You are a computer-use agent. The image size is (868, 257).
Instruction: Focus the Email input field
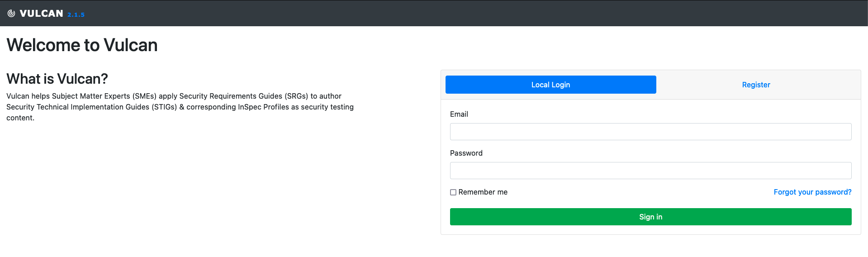click(x=650, y=132)
